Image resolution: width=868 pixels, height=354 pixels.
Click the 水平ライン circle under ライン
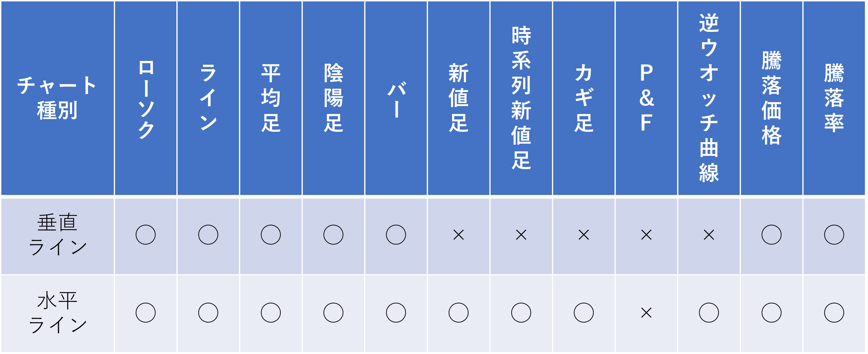click(x=208, y=313)
